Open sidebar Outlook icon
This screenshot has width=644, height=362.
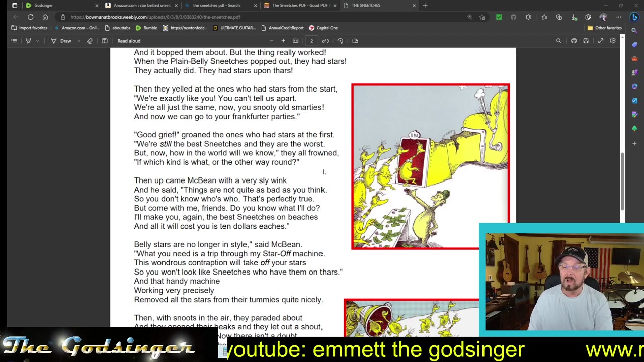634,101
